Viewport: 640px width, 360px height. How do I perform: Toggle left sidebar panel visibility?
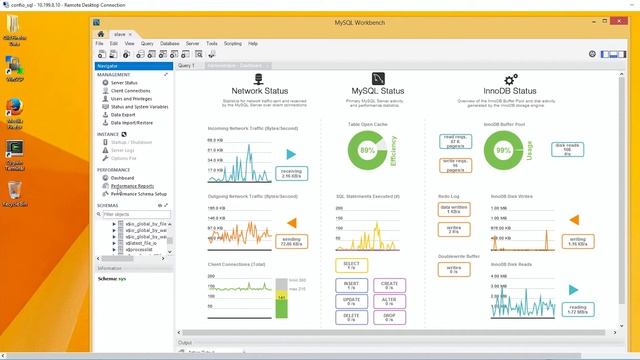click(x=605, y=54)
